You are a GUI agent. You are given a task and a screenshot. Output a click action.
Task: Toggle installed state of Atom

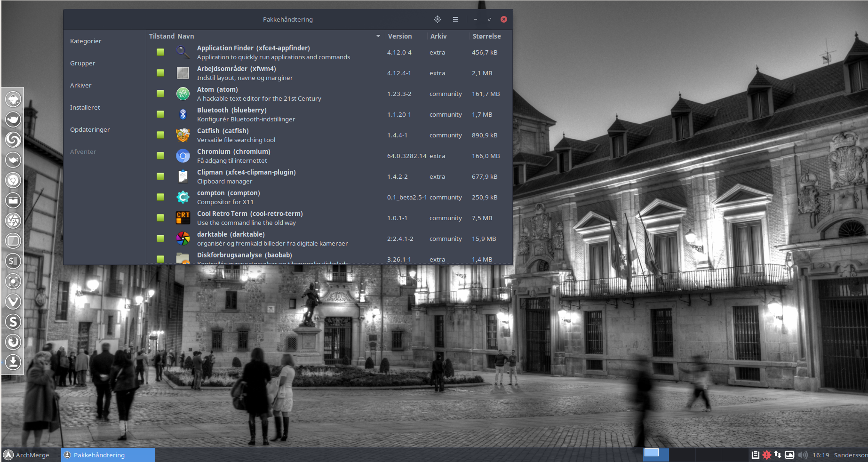(160, 94)
